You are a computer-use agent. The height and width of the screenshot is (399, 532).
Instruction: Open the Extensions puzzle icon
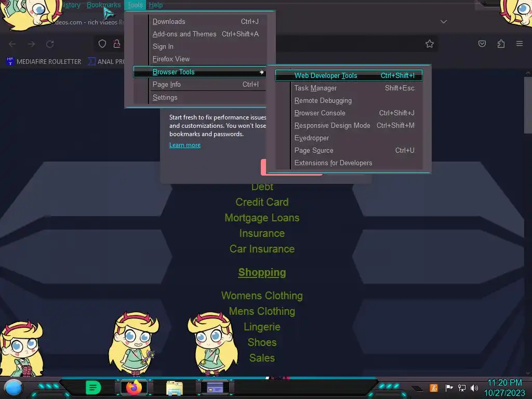point(501,44)
